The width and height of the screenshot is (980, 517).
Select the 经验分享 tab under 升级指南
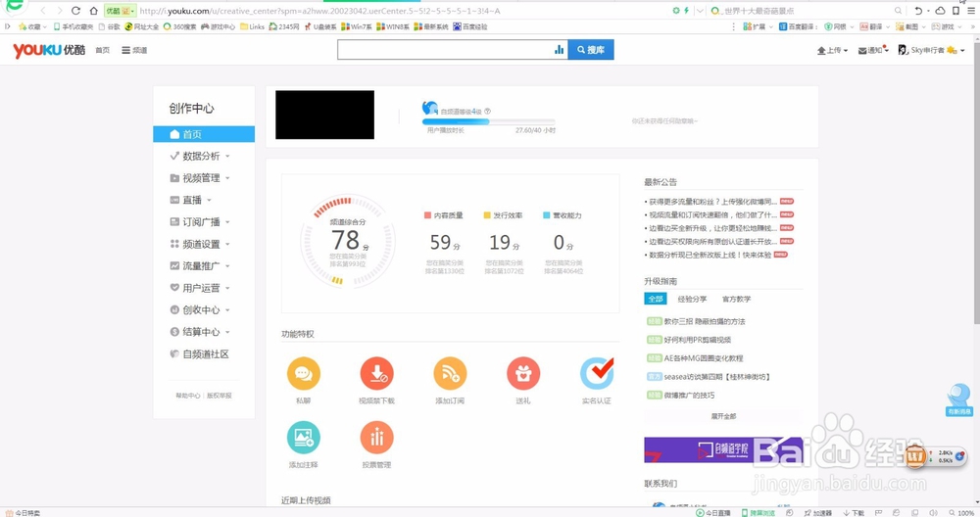(693, 299)
